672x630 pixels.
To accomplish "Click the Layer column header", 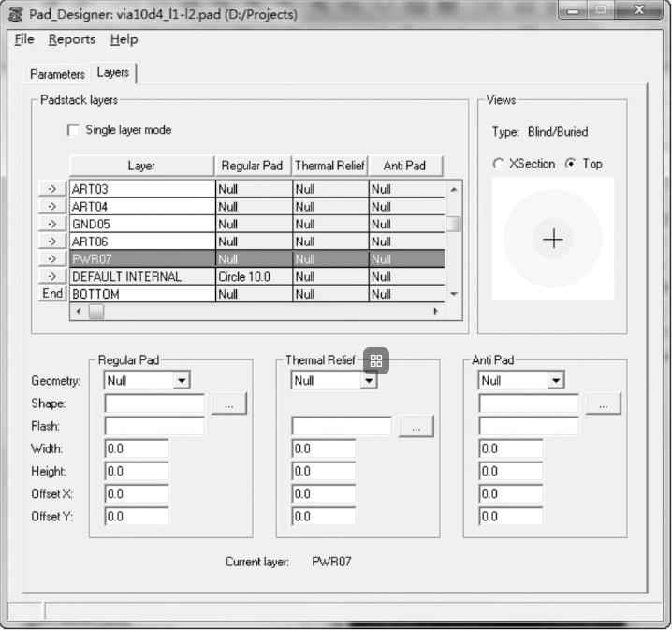I will click(x=141, y=166).
